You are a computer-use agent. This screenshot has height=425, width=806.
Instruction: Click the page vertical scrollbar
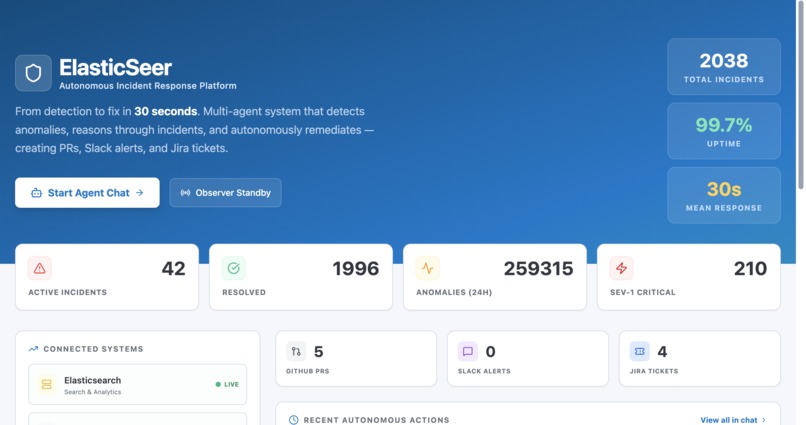click(800, 95)
